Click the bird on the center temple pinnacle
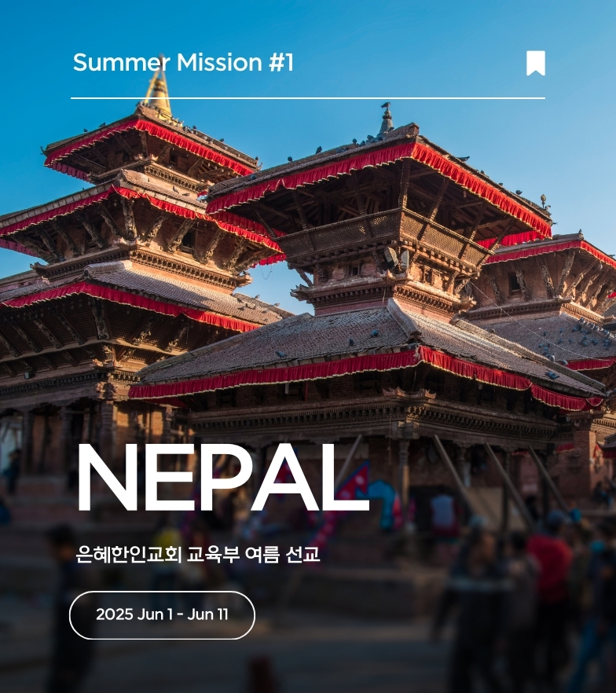The width and height of the screenshot is (616, 693). tap(387, 105)
